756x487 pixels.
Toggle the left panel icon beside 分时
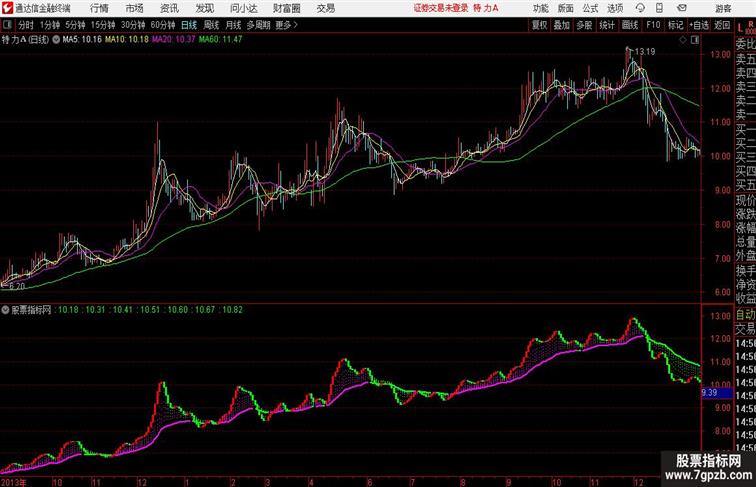point(7,24)
